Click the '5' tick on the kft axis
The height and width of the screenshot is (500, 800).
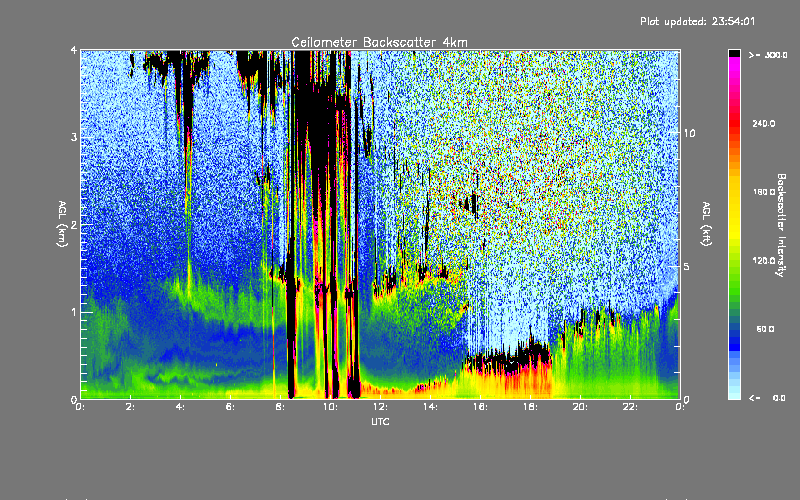(687, 267)
